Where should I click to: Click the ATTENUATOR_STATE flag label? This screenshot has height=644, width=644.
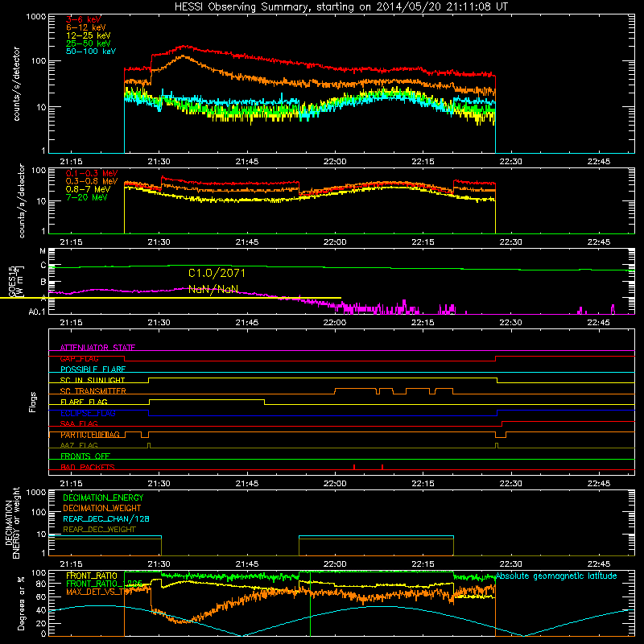[97, 348]
